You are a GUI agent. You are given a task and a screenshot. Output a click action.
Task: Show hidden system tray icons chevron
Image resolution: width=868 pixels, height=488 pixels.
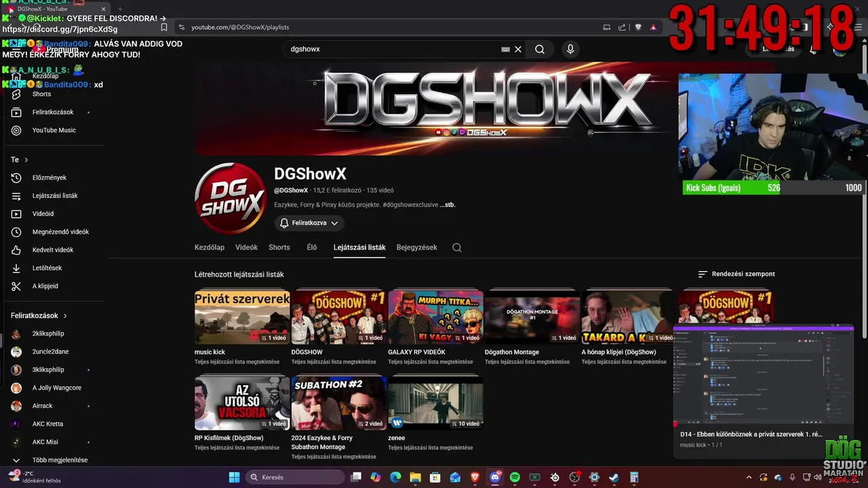click(x=749, y=477)
